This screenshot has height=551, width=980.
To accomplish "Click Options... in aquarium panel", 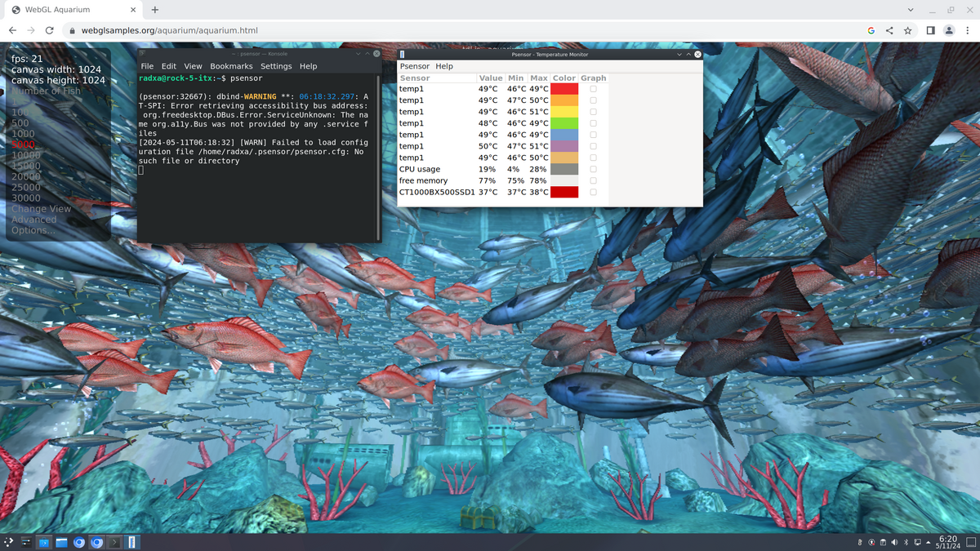I will pyautogui.click(x=33, y=230).
